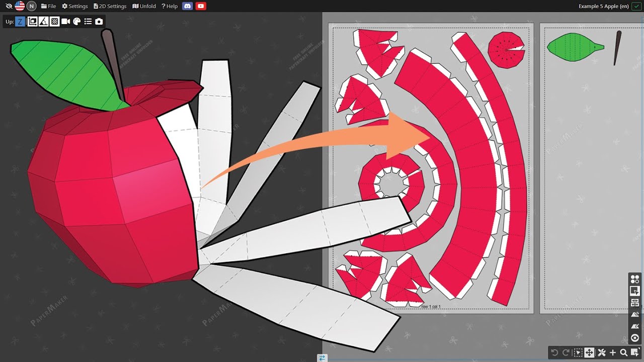Select the brown stem piece on page two

point(617,48)
